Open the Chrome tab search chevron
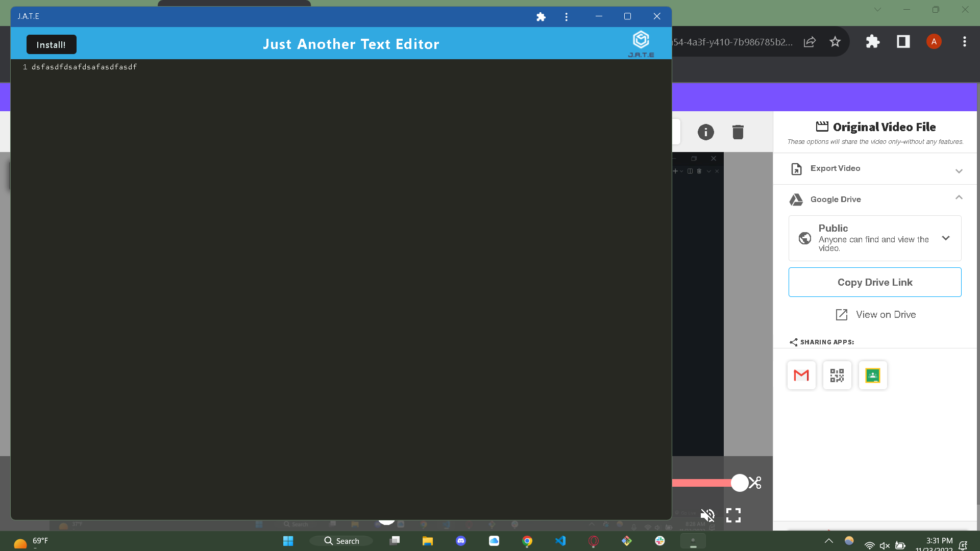This screenshot has width=980, height=551. pyautogui.click(x=877, y=10)
